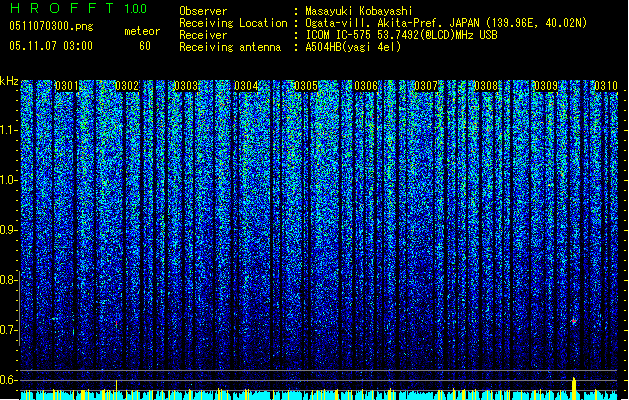Click the ICOM IC-575 receiver text
629x400 pixels.
click(x=401, y=35)
